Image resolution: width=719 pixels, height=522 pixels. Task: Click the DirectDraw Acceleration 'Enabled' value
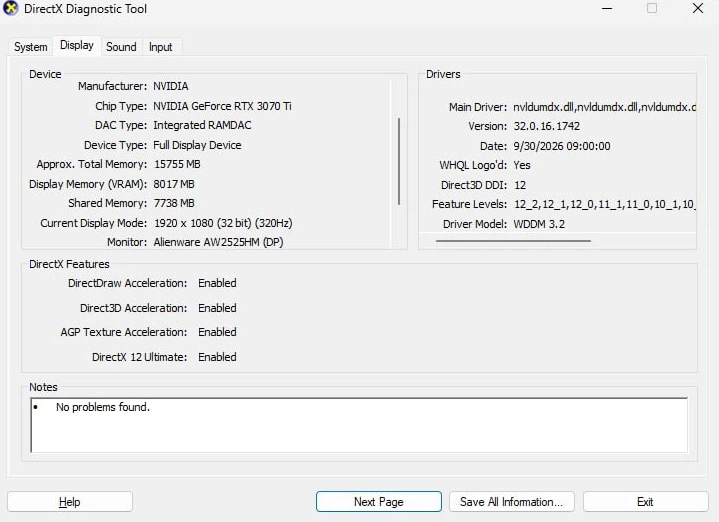coord(217,283)
